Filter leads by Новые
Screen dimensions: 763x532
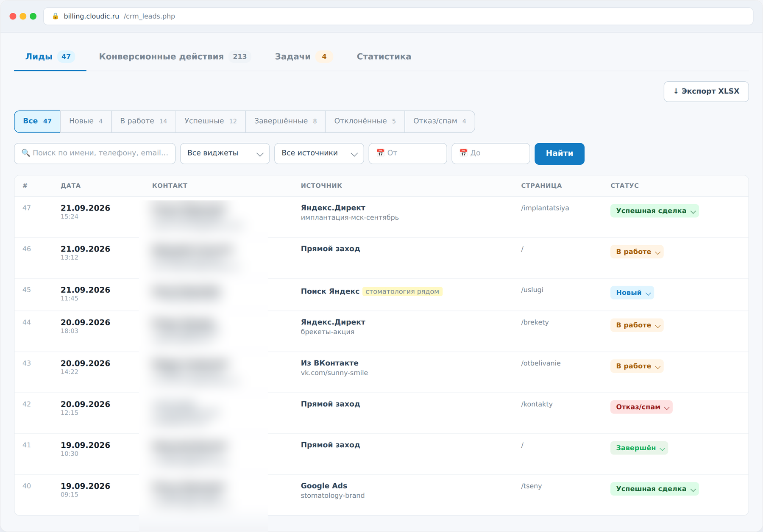coord(86,122)
